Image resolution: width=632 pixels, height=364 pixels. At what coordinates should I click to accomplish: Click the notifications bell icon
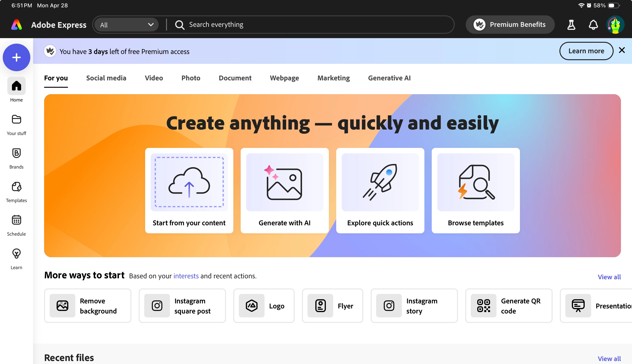pyautogui.click(x=593, y=25)
